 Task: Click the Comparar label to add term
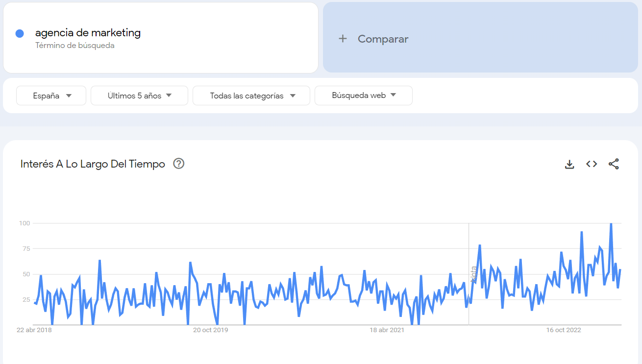pyautogui.click(x=383, y=39)
